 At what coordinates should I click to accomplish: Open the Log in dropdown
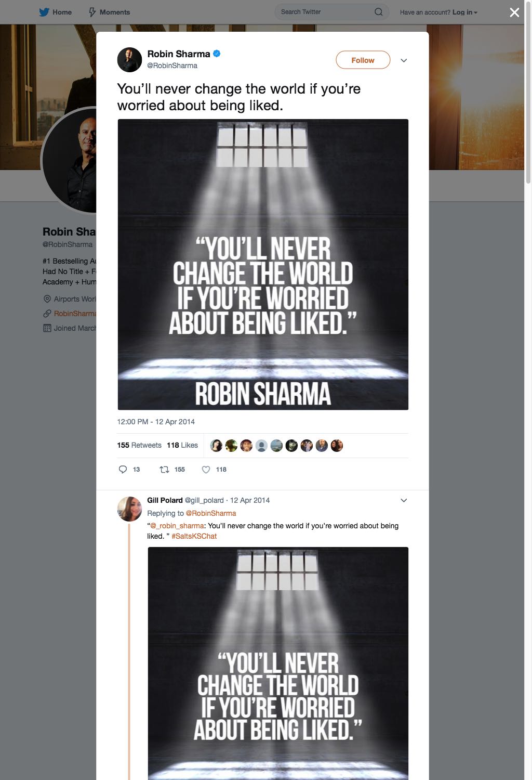click(464, 12)
